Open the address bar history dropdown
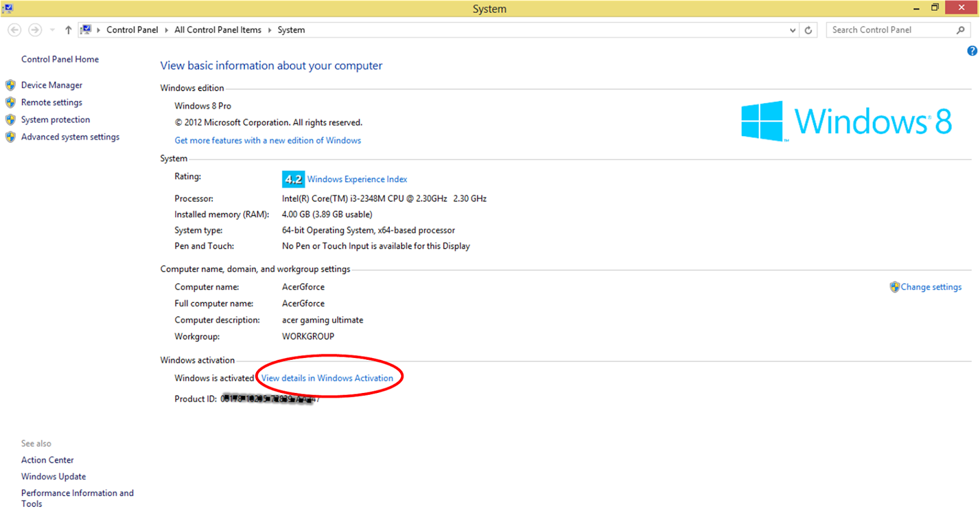The width and height of the screenshot is (980, 518). (793, 30)
